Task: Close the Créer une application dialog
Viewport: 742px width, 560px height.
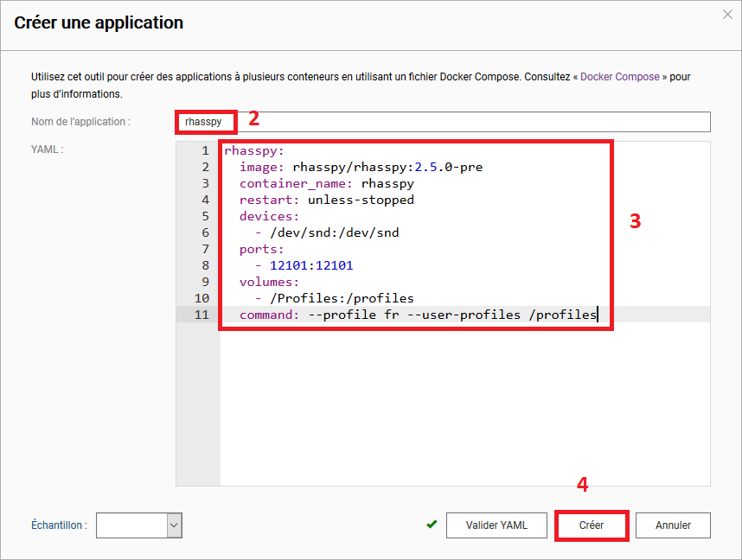Action: [727, 15]
